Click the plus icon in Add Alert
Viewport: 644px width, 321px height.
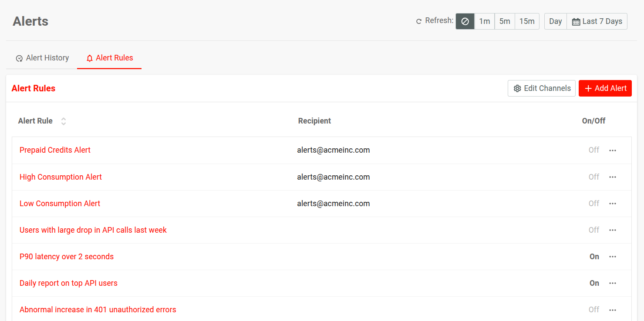coord(588,88)
